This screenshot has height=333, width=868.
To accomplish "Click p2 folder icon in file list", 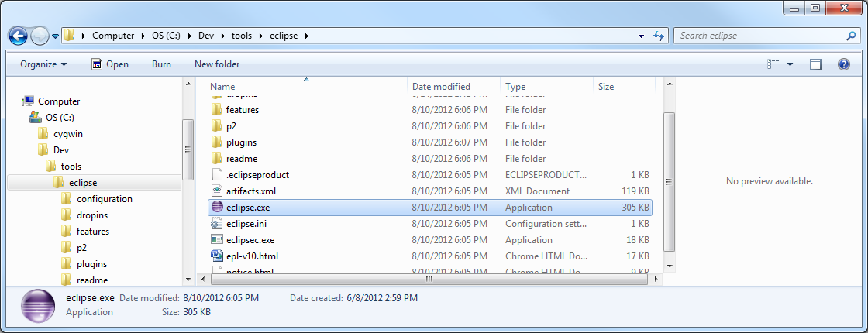I will coord(216,126).
